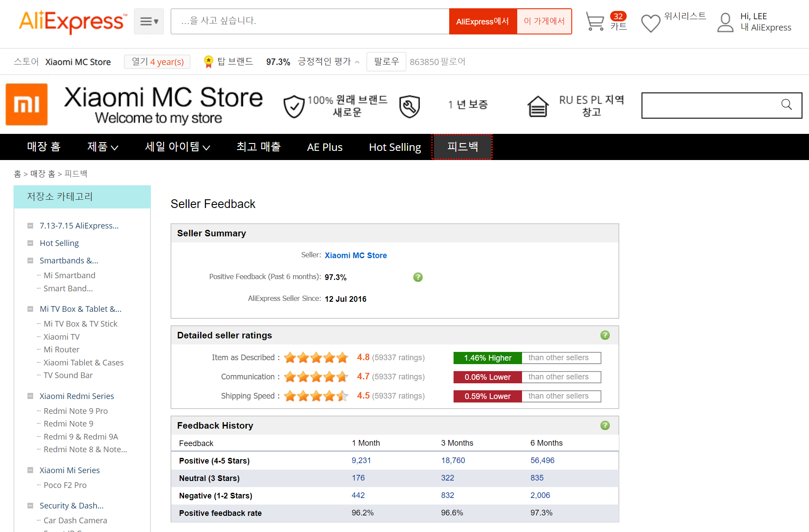This screenshot has width=809, height=532.
Task: Collapse the 7.13-7.15 AliExpress category
Action: point(30,225)
